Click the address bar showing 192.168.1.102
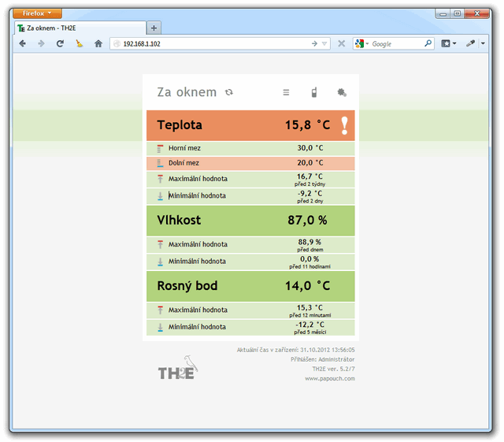 pos(213,43)
